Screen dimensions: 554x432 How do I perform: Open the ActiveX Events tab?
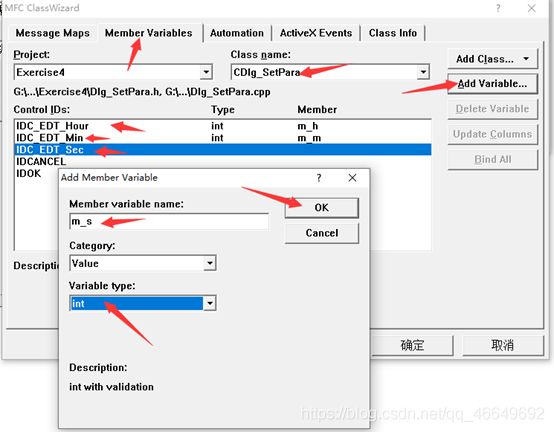[316, 33]
